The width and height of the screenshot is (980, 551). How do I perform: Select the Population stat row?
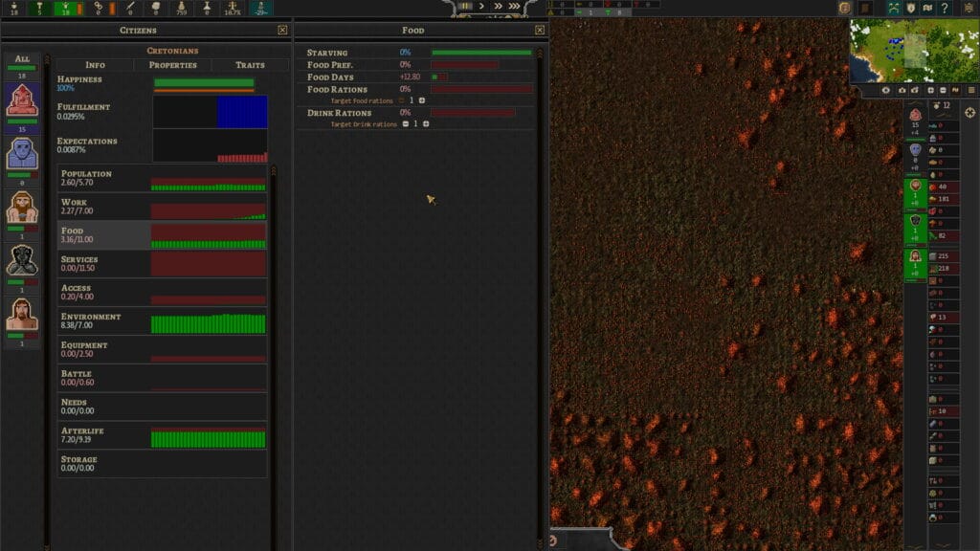click(163, 178)
